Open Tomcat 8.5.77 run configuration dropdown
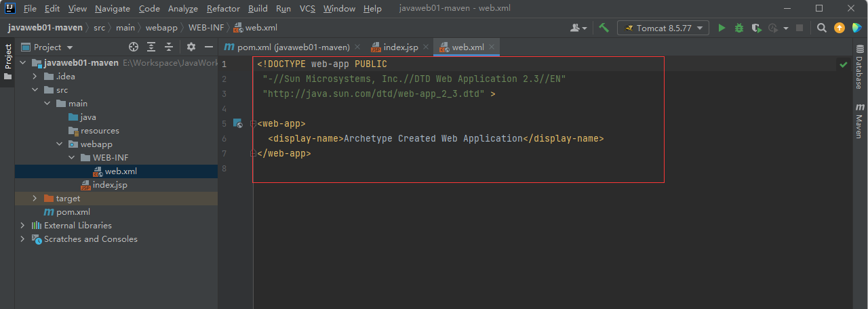 click(663, 28)
